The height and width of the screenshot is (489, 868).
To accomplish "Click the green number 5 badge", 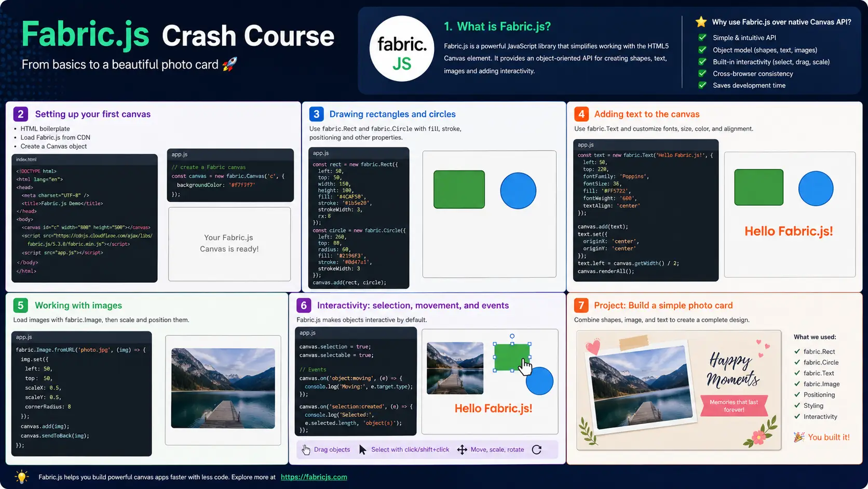I will click(20, 305).
